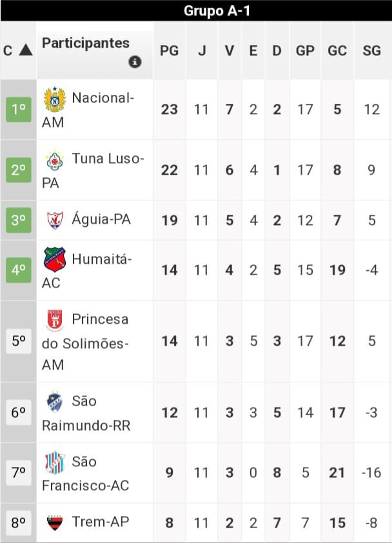Click the Trem-AP team crest

point(54,522)
